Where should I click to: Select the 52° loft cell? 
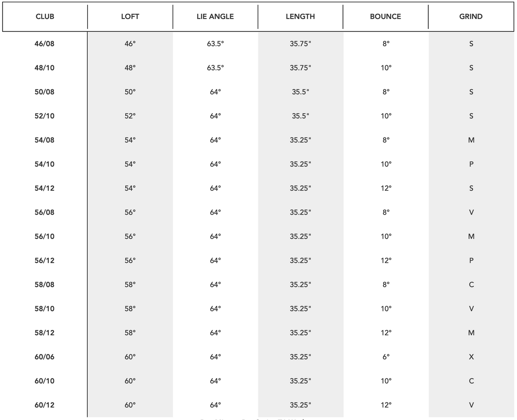pyautogui.click(x=130, y=116)
